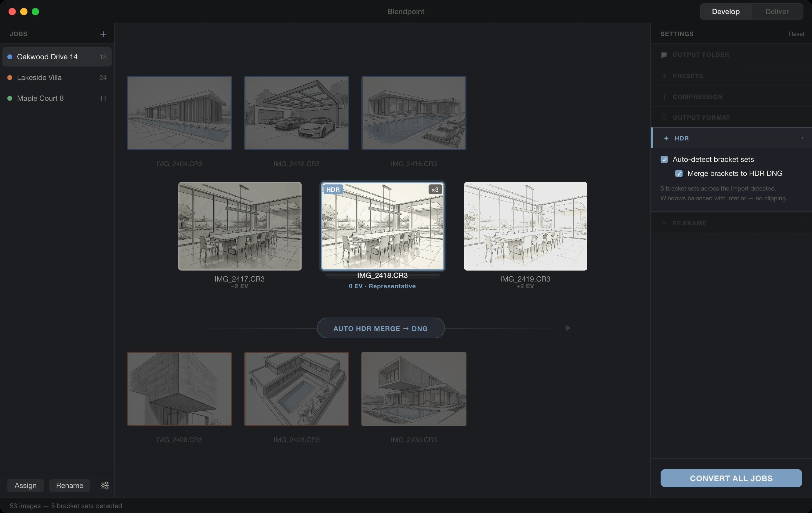Viewport: 812px width, 513px height.
Task: Open the sliders options icon beside Rename
Action: pos(105,485)
